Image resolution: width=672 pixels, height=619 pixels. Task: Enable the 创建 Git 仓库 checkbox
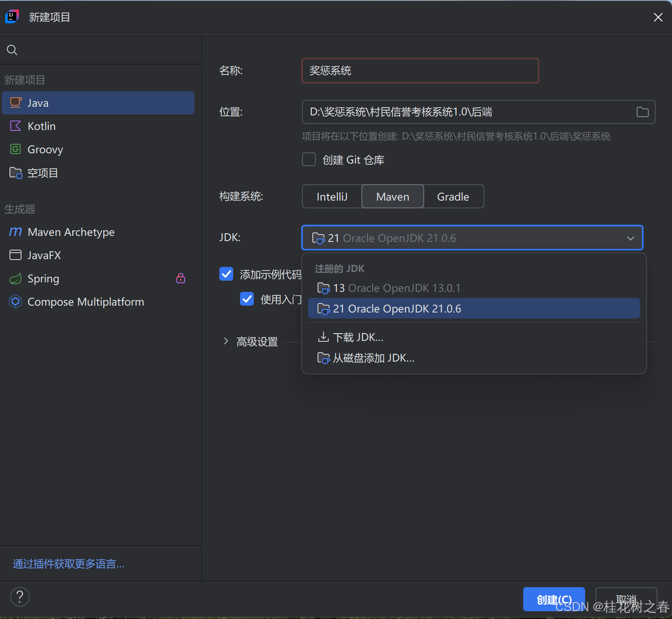point(308,159)
